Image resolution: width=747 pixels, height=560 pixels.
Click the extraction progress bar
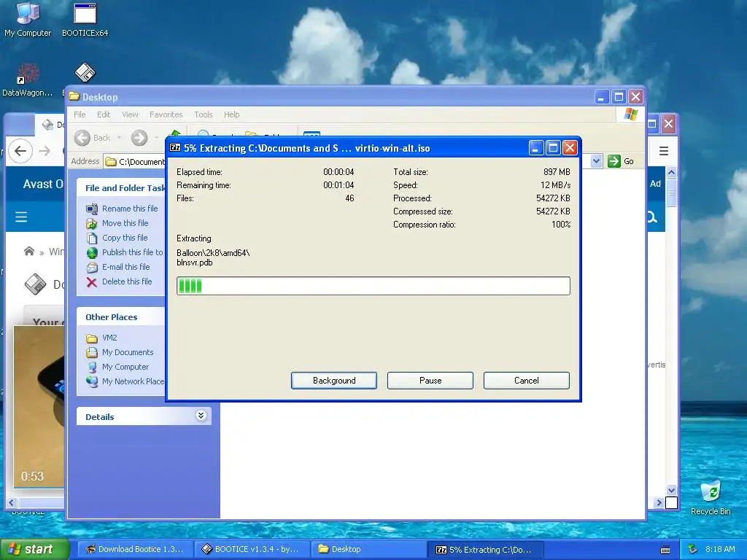pyautogui.click(x=373, y=286)
